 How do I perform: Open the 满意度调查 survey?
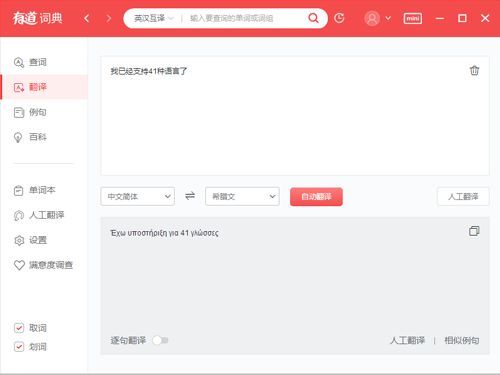44,265
